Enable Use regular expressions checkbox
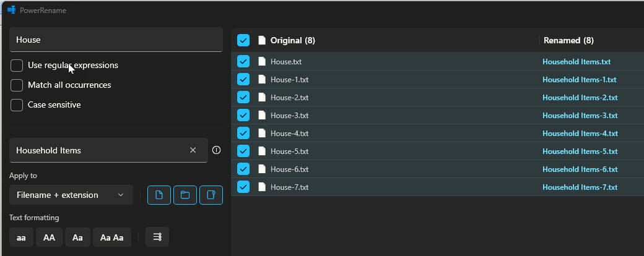The width and height of the screenshot is (644, 256). point(17,65)
